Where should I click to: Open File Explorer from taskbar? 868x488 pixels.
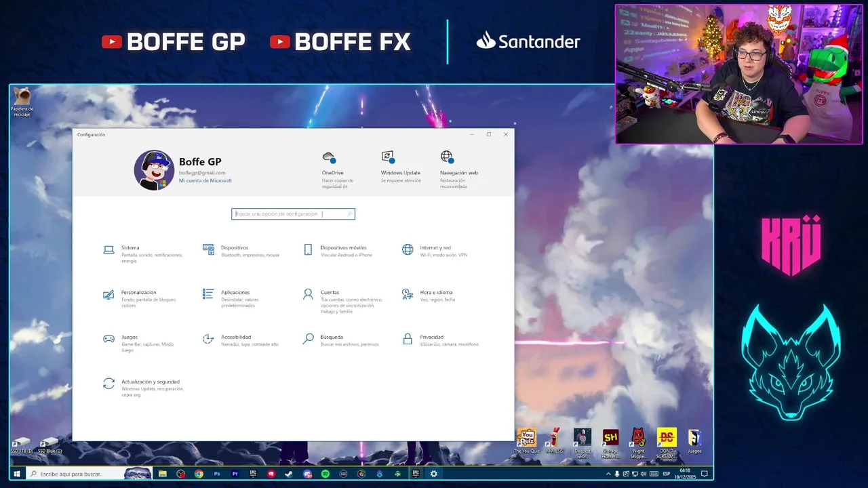tap(163, 474)
